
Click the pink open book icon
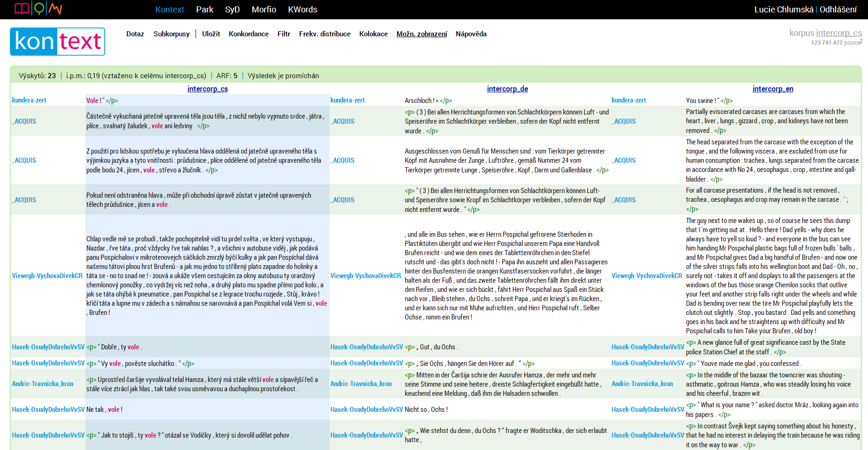pyautogui.click(x=22, y=9)
